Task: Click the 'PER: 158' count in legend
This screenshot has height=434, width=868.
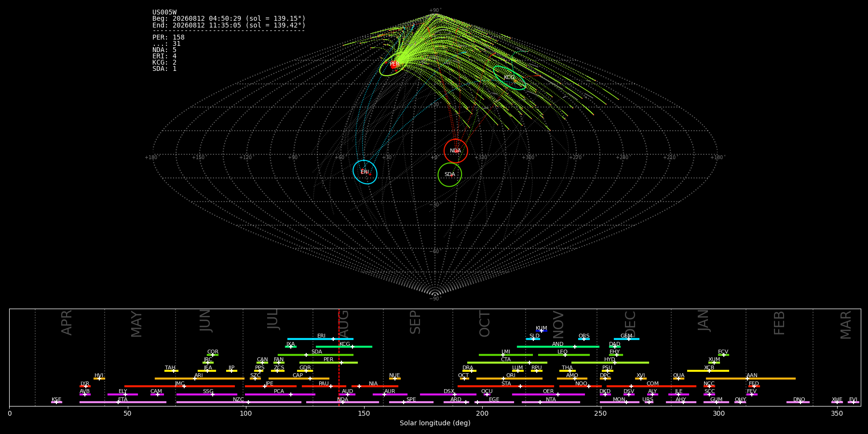Action: (168, 38)
